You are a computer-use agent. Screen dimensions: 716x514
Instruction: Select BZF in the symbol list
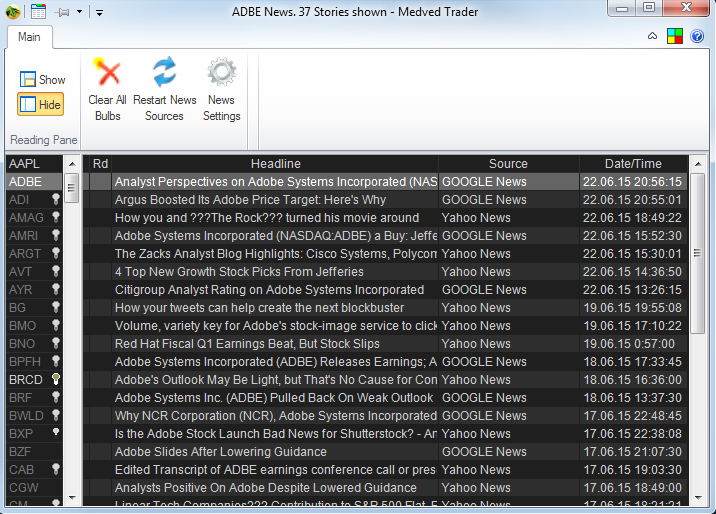tap(34, 451)
